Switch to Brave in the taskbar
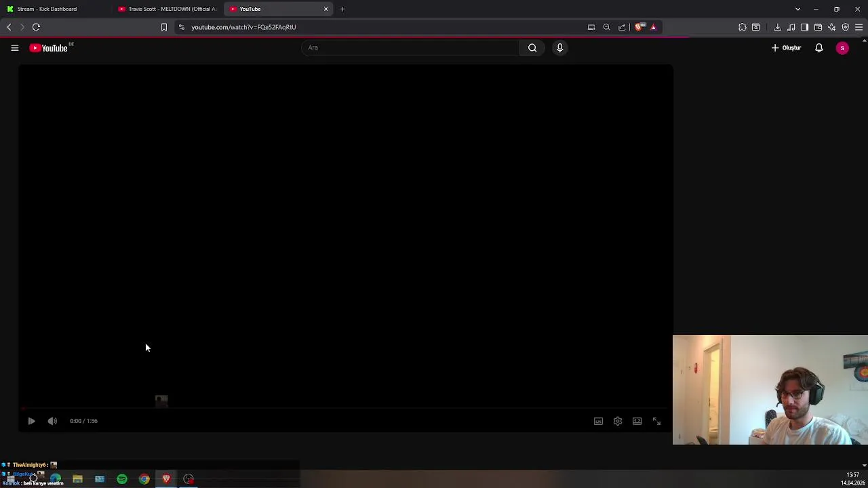The image size is (868, 488). point(166,479)
